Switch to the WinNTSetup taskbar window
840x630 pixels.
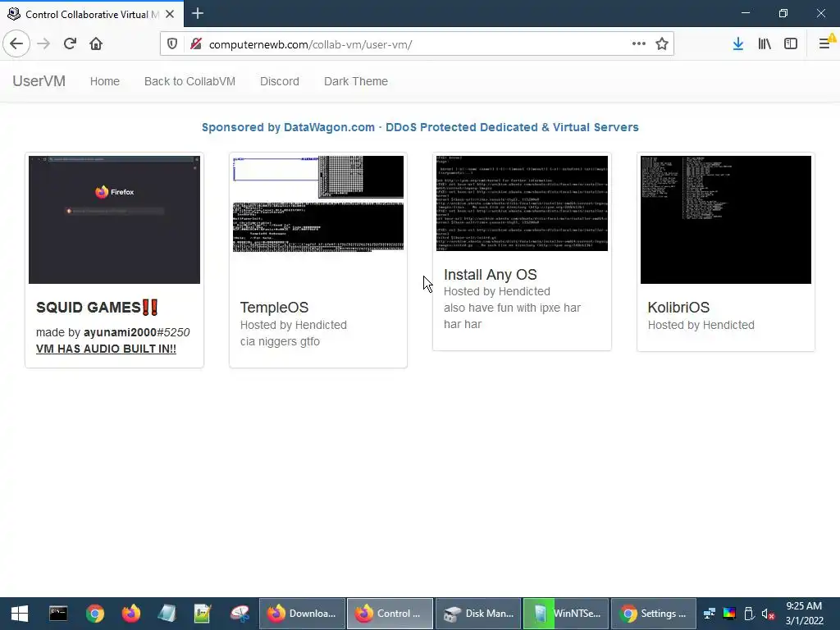click(x=566, y=614)
